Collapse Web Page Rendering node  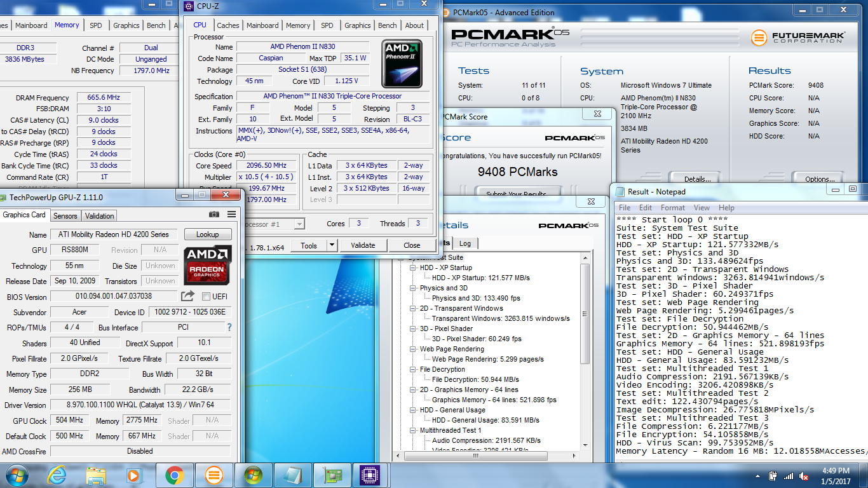[x=412, y=349]
